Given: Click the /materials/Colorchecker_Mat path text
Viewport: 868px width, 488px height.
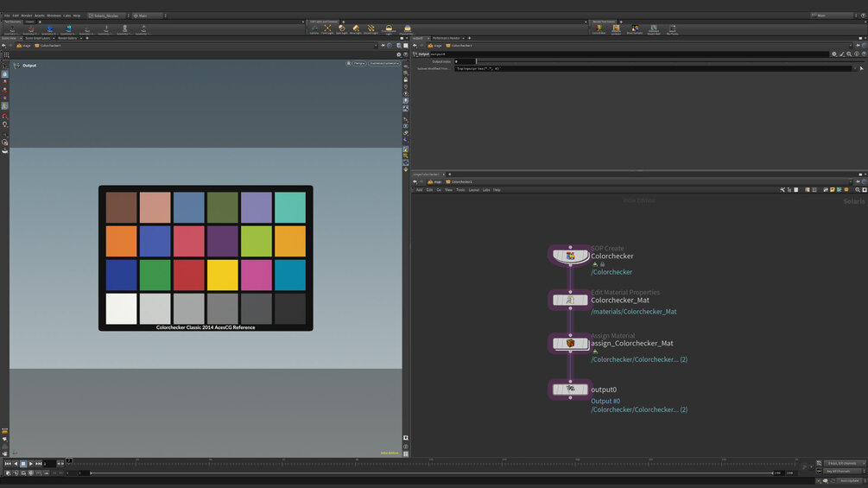Looking at the screenshot, I should pos(633,312).
